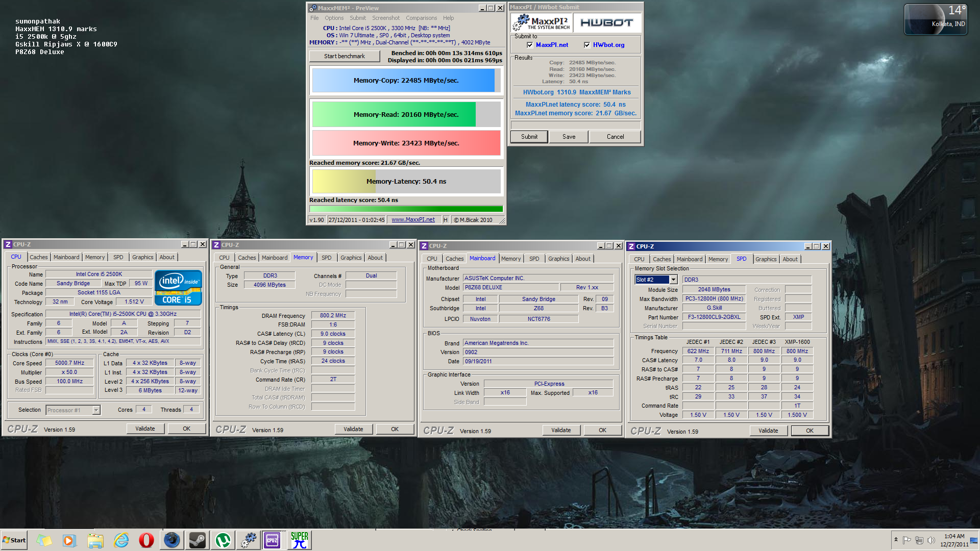Uncheck the HWbot.org submit checkbox
The image size is (980, 551).
coord(587,45)
